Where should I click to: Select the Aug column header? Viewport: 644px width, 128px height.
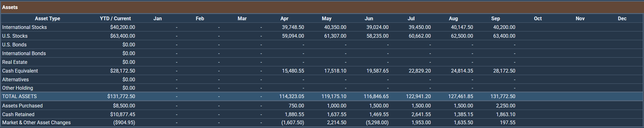point(453,18)
